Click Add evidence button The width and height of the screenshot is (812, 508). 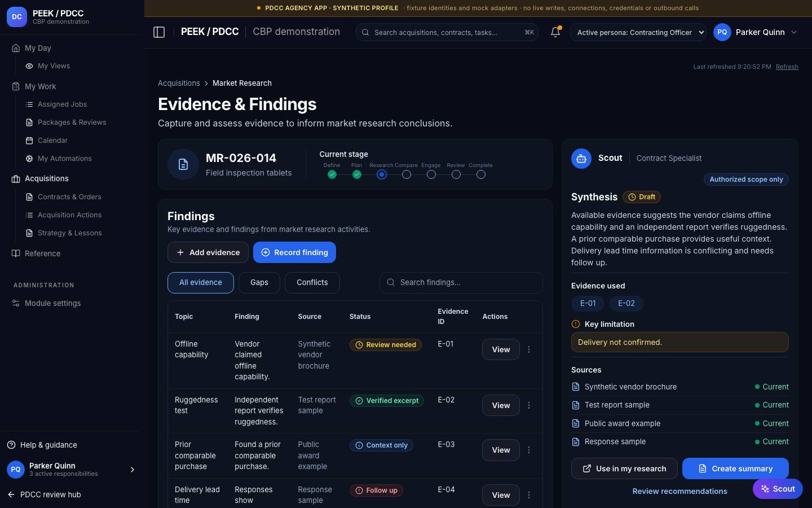pyautogui.click(x=208, y=252)
